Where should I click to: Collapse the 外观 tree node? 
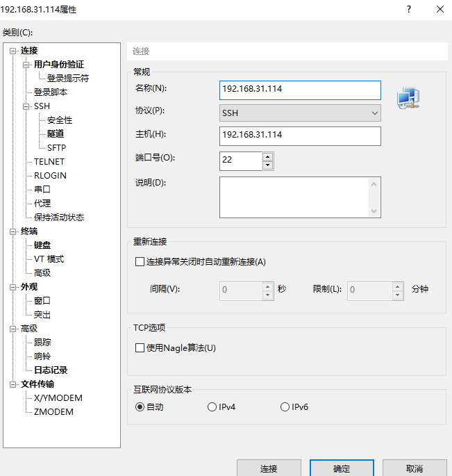(12, 287)
